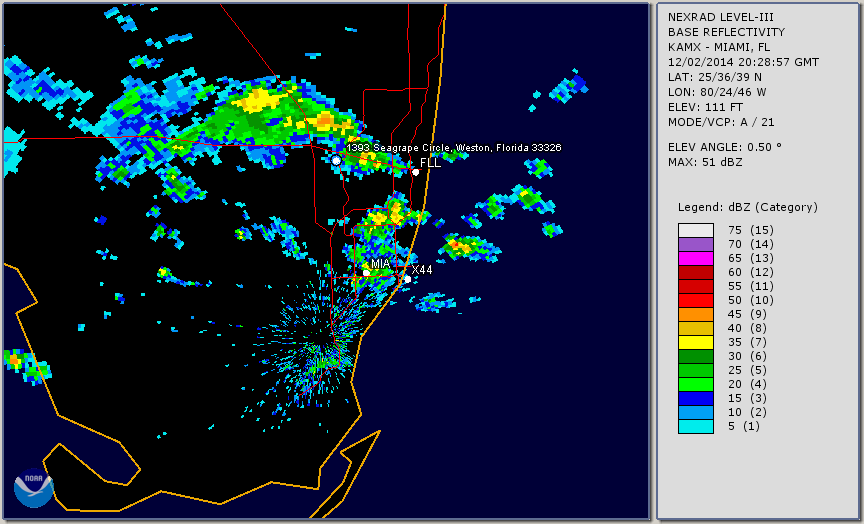
Task: Click the 'NEXRAD LEVEL-III' title text
Action: (x=719, y=17)
